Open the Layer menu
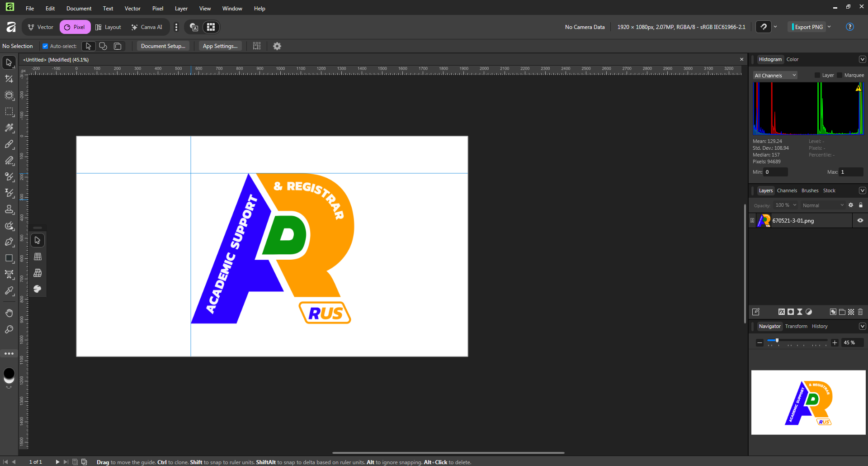Viewport: 868px width, 466px height. [x=181, y=9]
